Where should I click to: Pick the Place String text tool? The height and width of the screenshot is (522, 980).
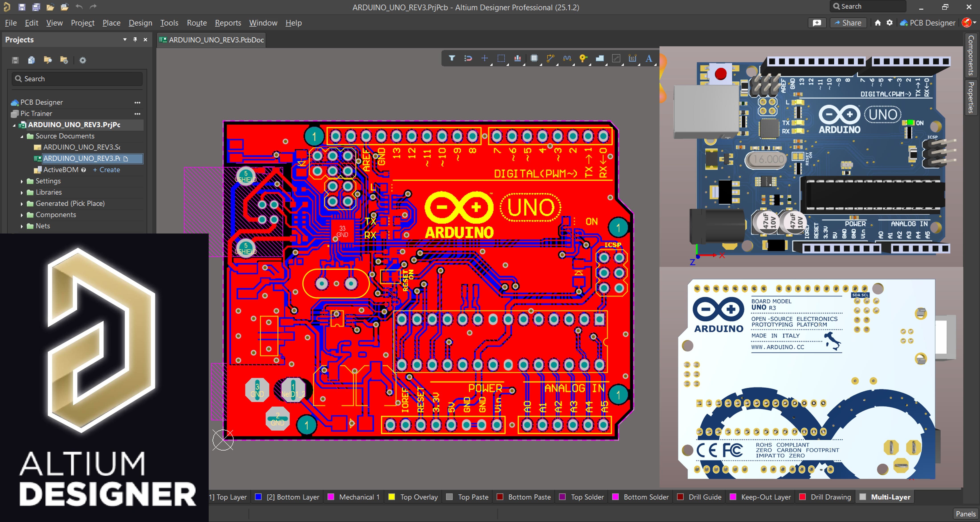click(x=649, y=58)
